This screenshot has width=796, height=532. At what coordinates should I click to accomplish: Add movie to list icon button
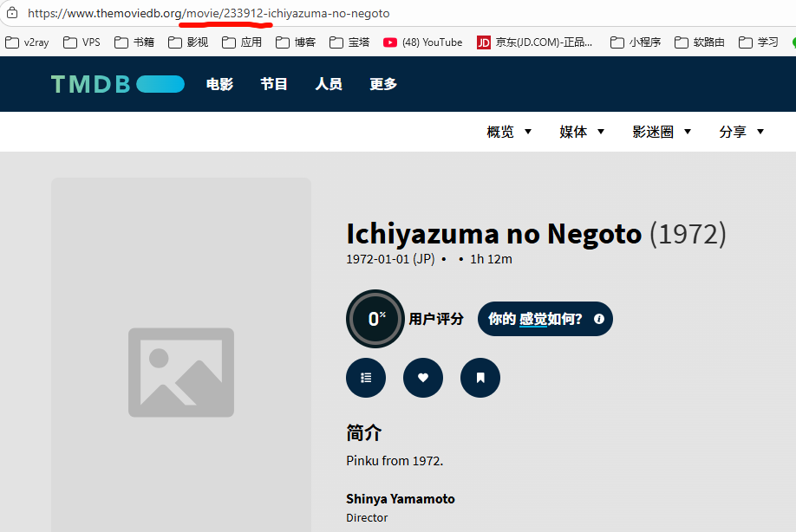tap(366, 378)
